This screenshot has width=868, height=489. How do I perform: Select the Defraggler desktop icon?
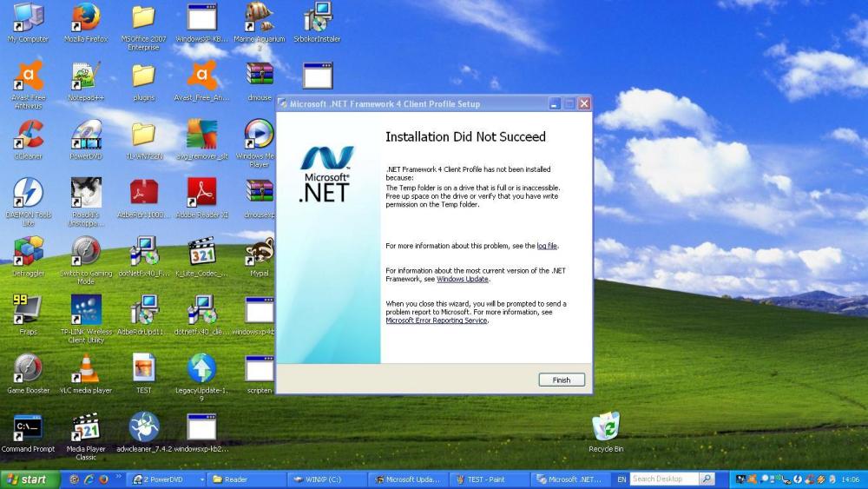(28, 252)
